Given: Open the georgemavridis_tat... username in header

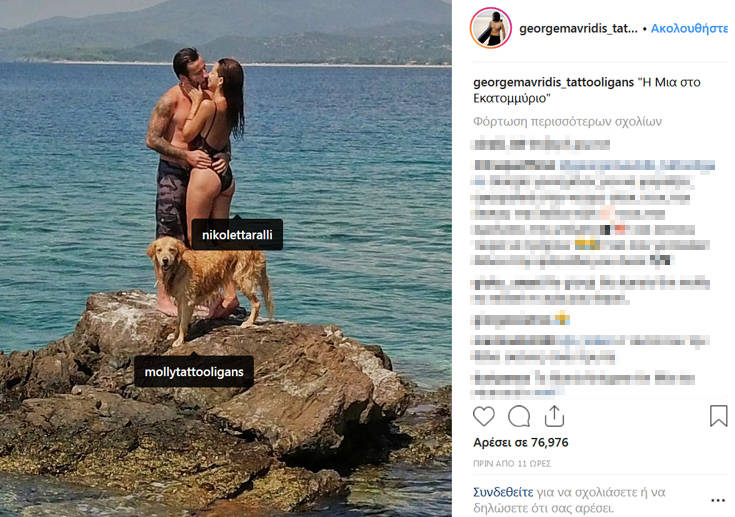Looking at the screenshot, I should pos(578,29).
